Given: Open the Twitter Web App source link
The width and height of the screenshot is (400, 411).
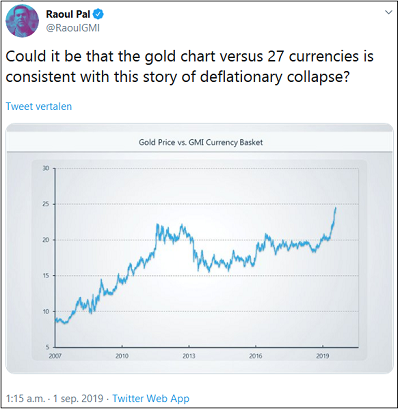Looking at the screenshot, I should coord(151,398).
